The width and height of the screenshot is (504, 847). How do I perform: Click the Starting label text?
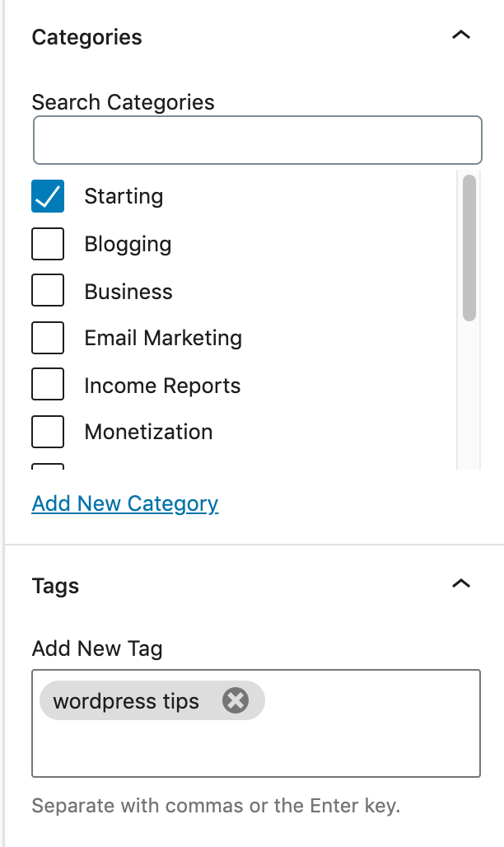point(124,196)
